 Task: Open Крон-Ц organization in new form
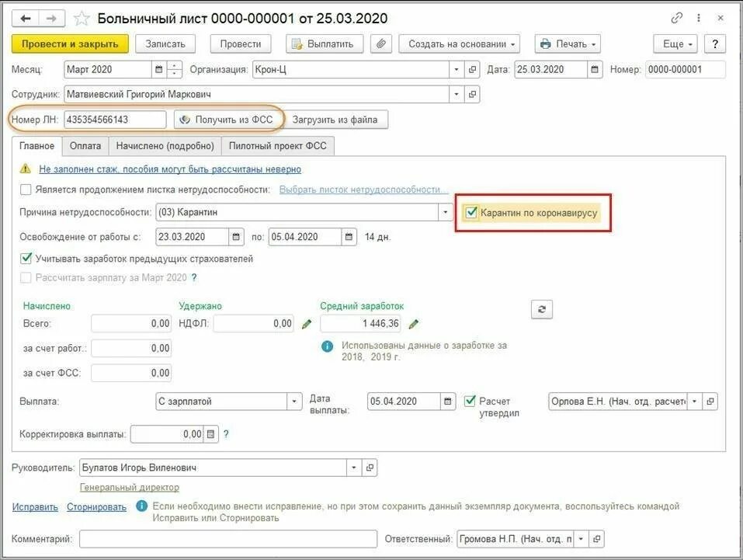click(472, 70)
